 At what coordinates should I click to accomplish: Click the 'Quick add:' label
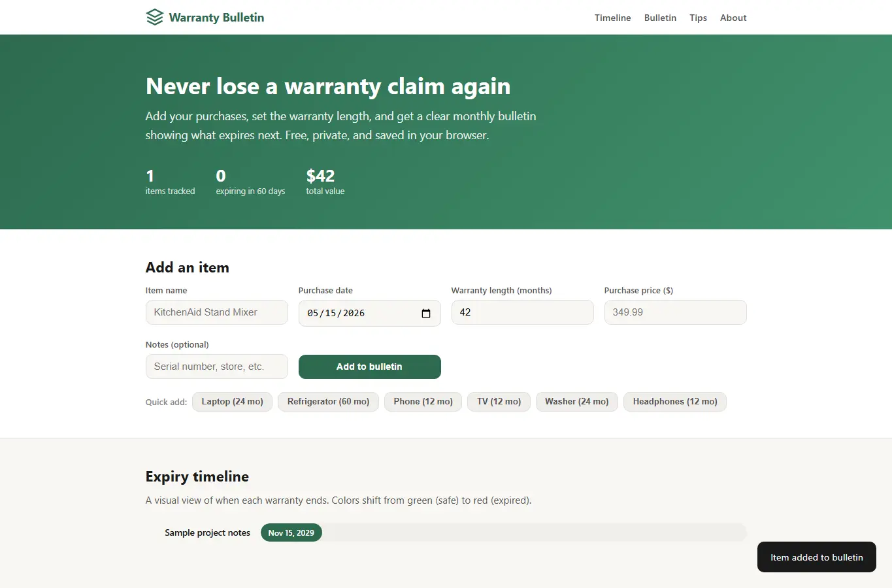[x=166, y=402]
